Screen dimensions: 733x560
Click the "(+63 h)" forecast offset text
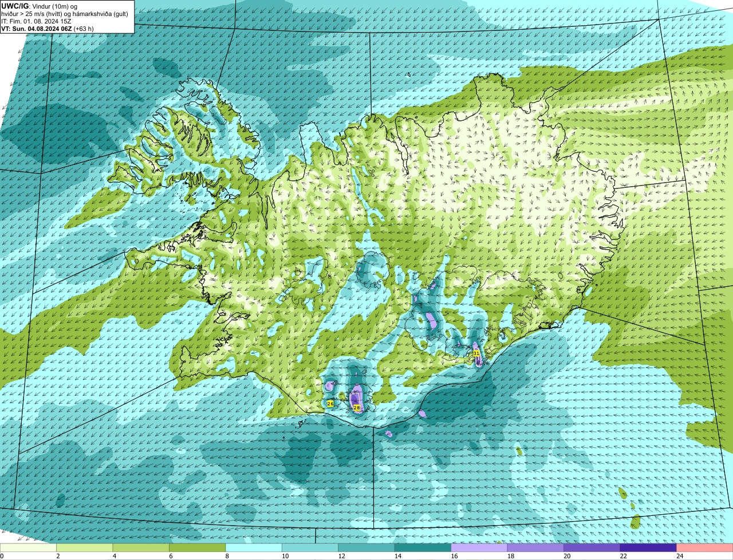point(84,29)
